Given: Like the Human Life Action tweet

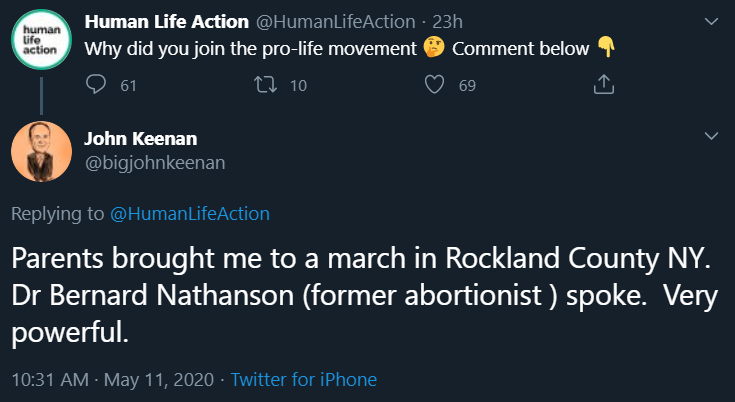Looking at the screenshot, I should pyautogui.click(x=434, y=86).
